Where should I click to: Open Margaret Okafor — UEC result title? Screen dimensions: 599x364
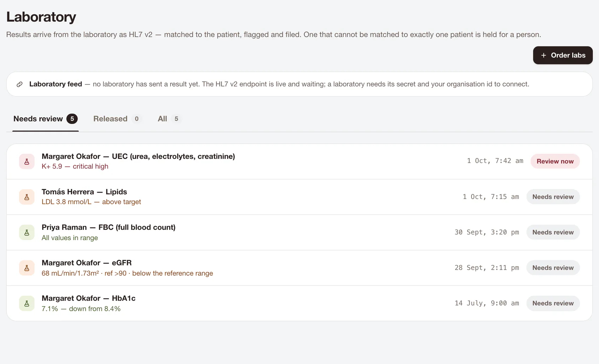[x=138, y=156]
